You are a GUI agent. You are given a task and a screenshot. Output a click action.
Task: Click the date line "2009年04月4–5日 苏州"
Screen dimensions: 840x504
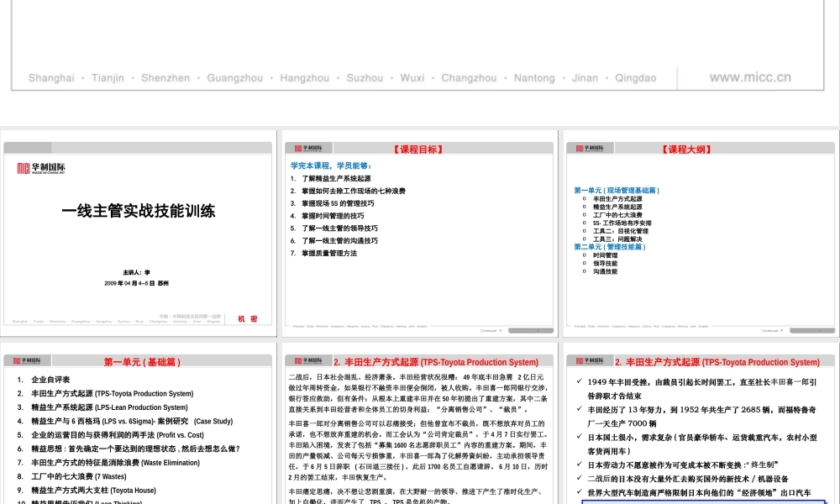pos(137,283)
